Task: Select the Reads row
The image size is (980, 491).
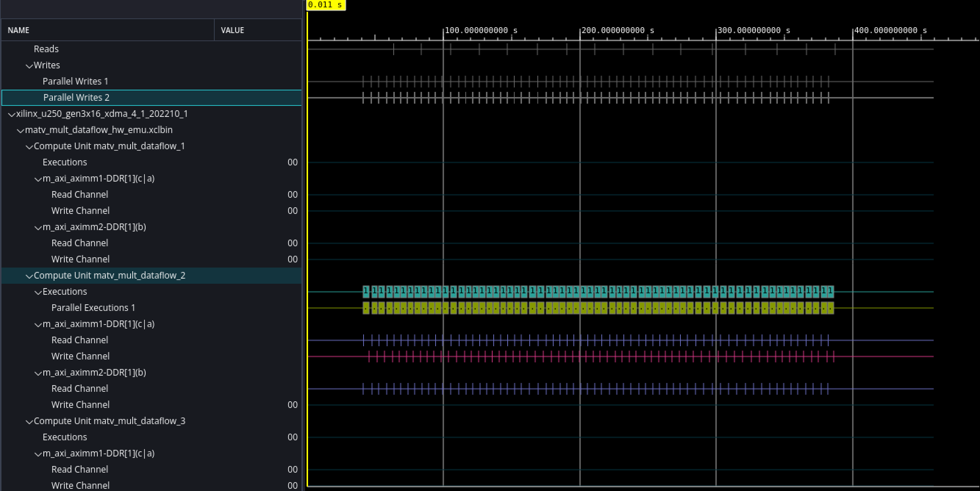Action: pos(151,49)
